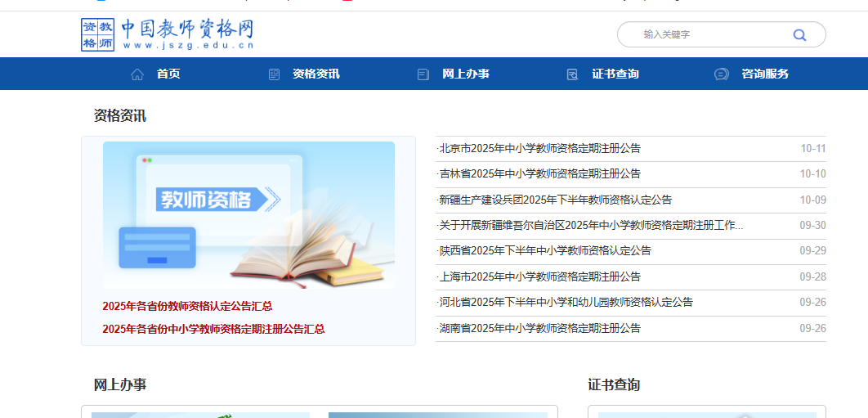Click the date 10-10

(x=813, y=174)
